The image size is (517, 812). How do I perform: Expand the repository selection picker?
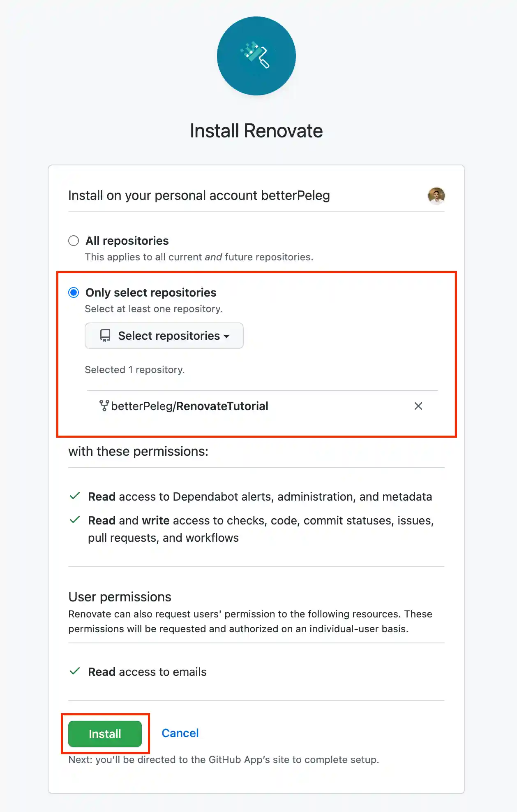click(164, 336)
